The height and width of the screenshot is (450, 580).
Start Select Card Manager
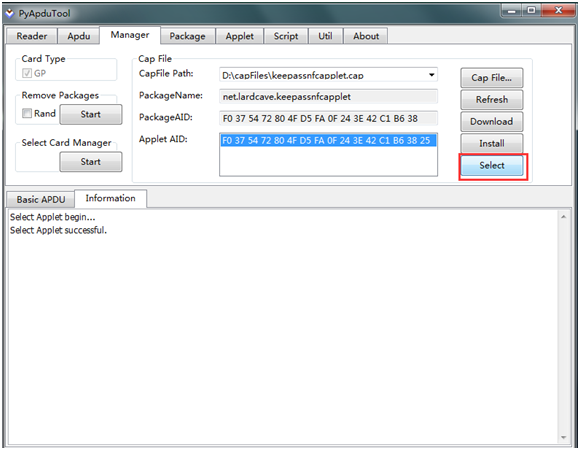coord(91,162)
